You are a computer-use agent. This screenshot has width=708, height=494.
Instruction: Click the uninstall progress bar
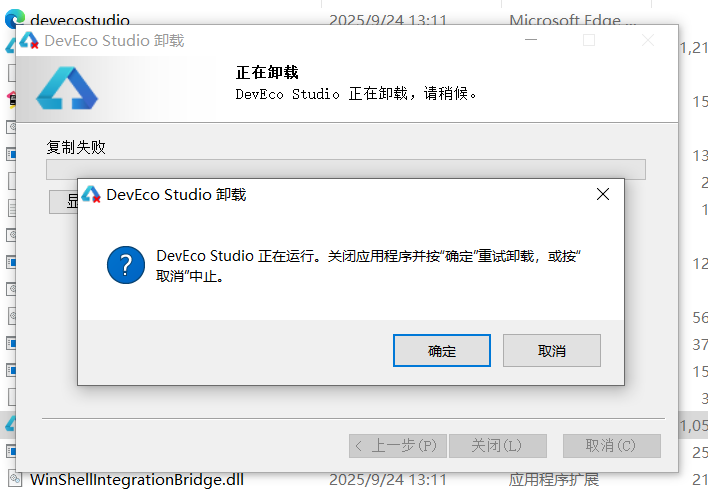point(346,169)
